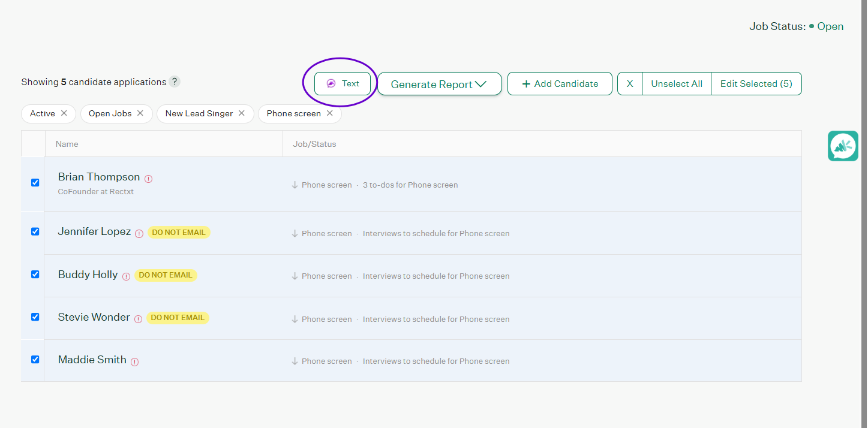The image size is (868, 428).
Task: Click alert icon beside Jennifer Lopez
Action: click(x=139, y=234)
